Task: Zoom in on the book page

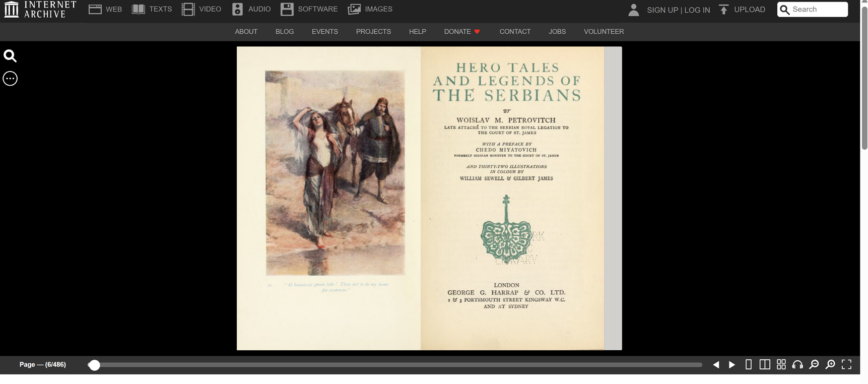Action: (830, 364)
